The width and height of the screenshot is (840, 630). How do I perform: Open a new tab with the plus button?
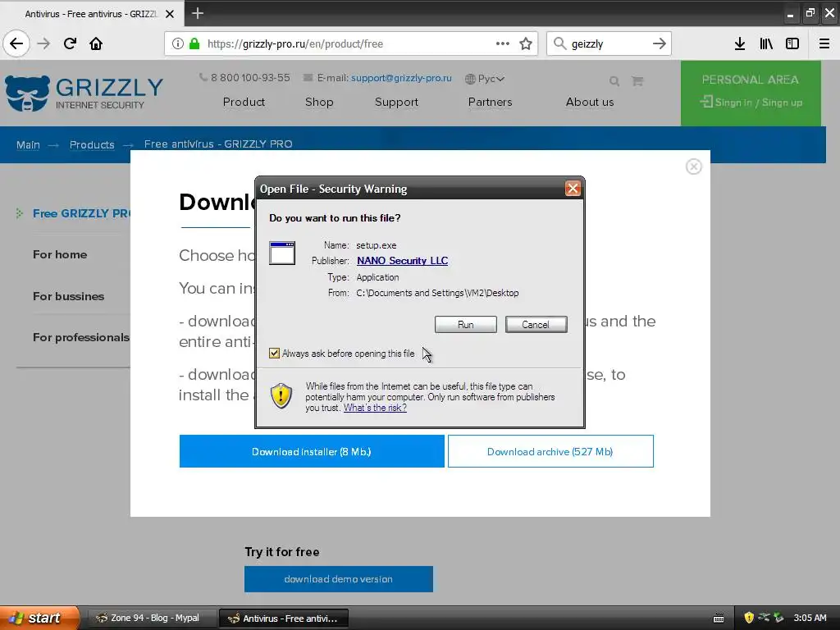tap(197, 13)
